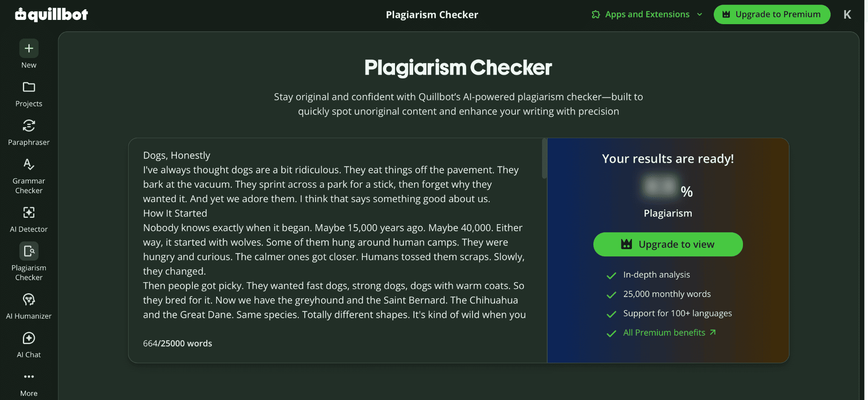Open All Premium benefits link
868x400 pixels.
[664, 333]
